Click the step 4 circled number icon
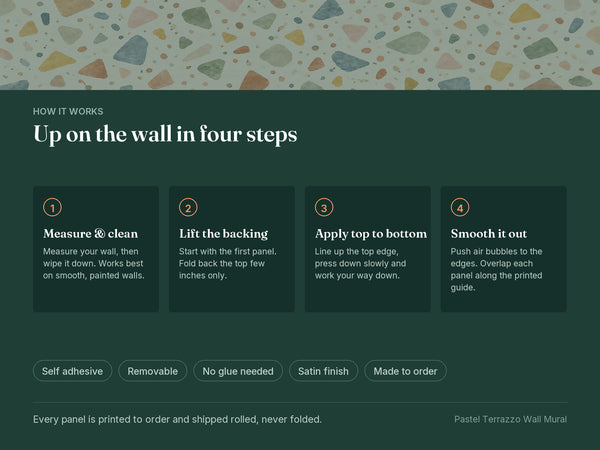 [x=460, y=207]
